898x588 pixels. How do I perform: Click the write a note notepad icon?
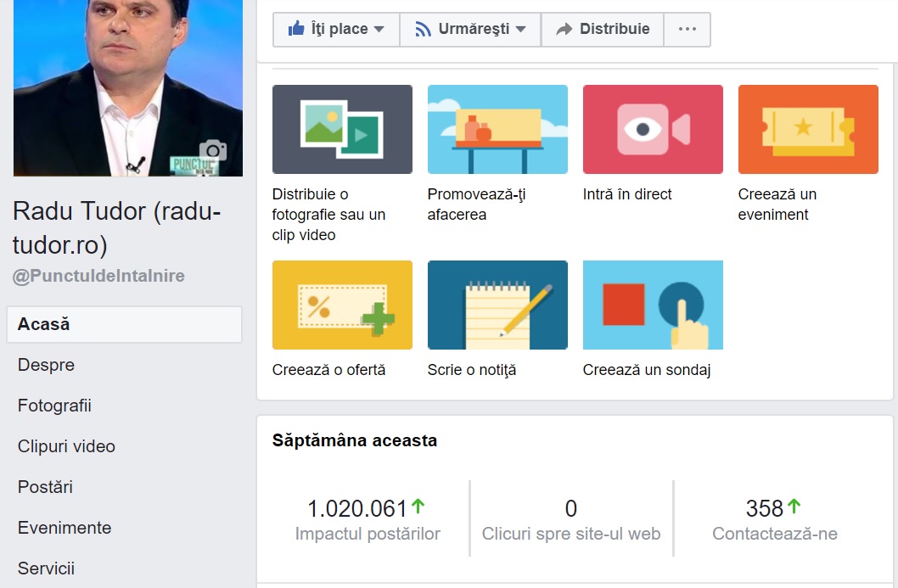point(497,305)
